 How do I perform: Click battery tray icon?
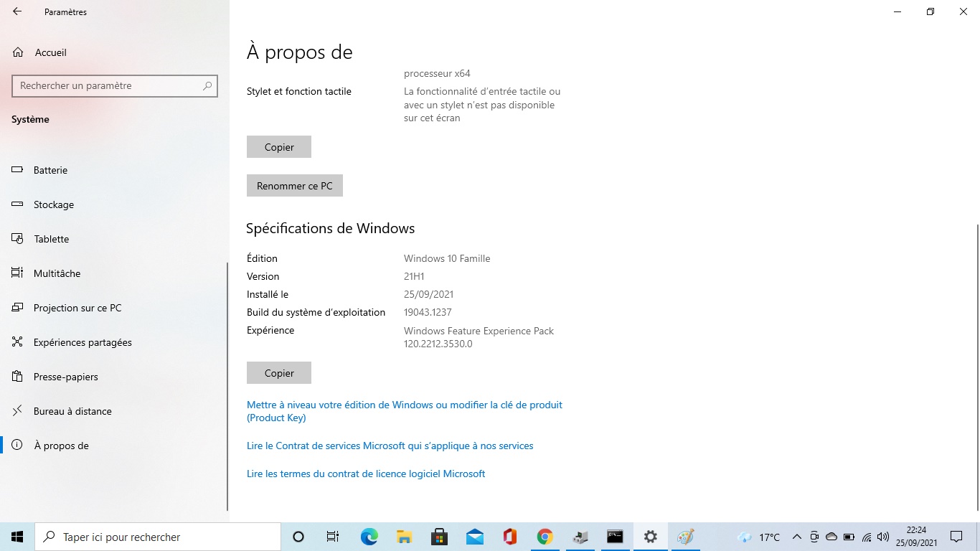tap(849, 537)
